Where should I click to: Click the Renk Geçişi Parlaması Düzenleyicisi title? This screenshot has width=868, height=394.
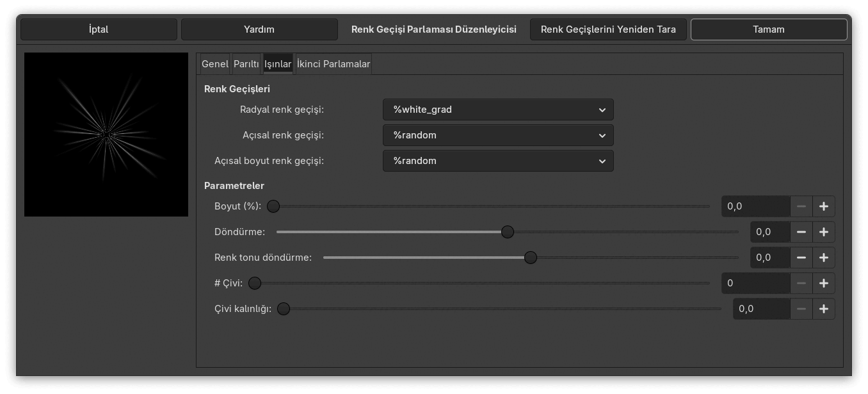pyautogui.click(x=434, y=29)
